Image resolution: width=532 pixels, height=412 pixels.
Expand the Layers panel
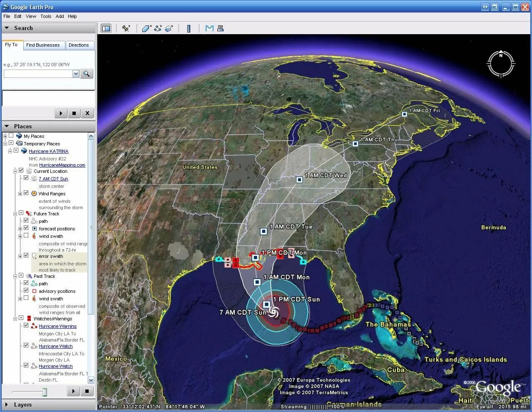(7, 404)
